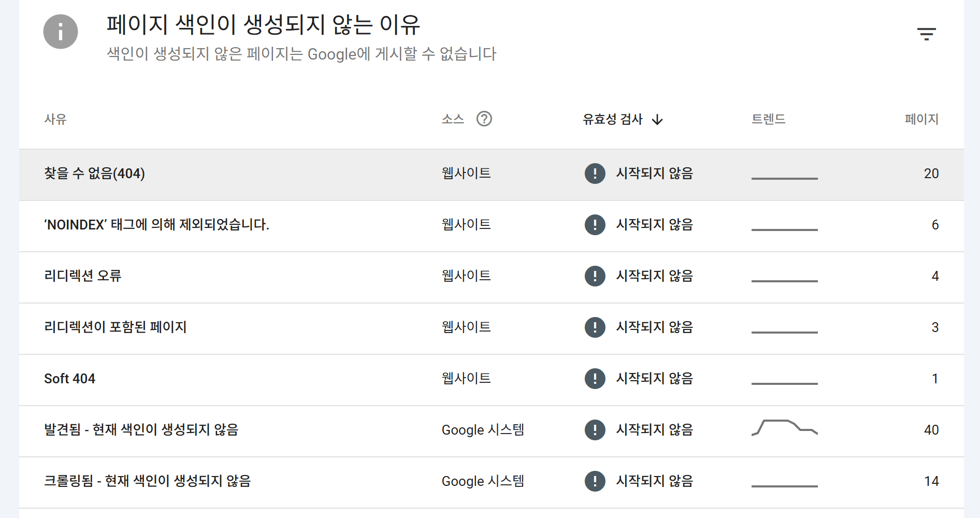Select the Soft 404 reason row

(69, 379)
